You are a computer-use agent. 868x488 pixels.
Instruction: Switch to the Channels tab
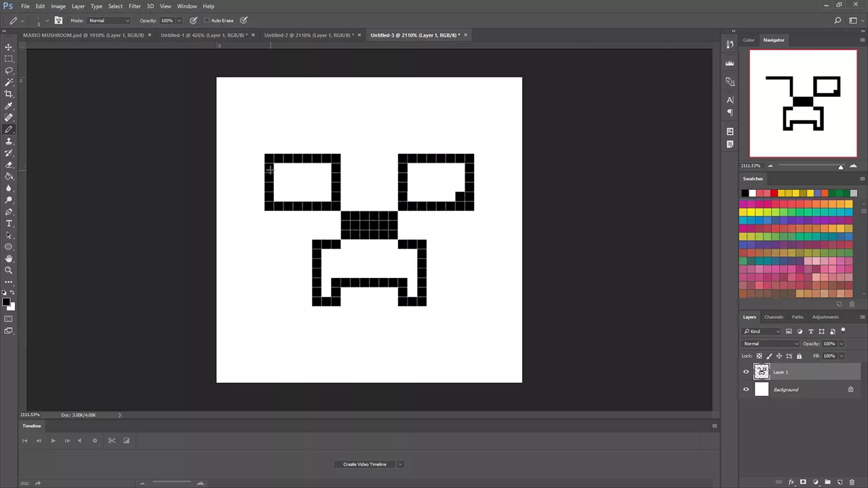tap(774, 317)
